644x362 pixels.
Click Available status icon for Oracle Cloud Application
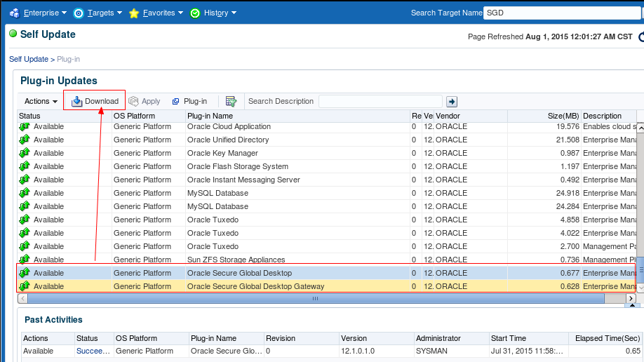click(25, 127)
